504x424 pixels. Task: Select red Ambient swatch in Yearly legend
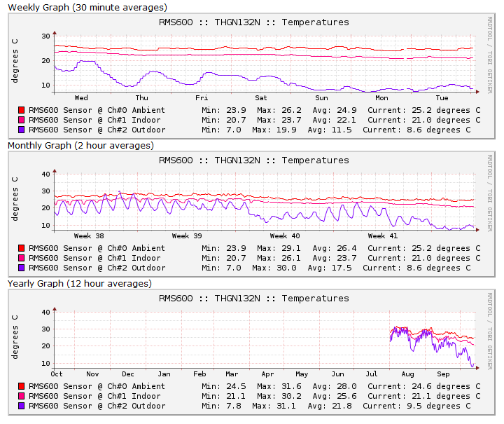(x=21, y=386)
